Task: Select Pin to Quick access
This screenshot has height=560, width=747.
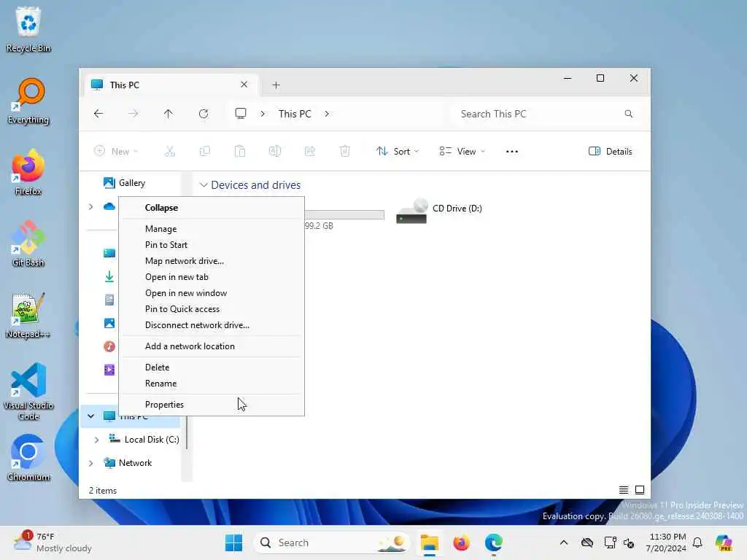Action: [212, 309]
